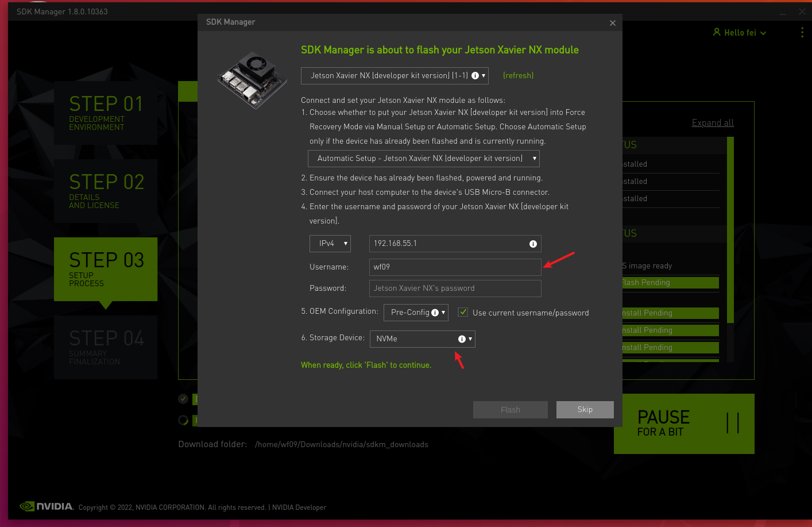The image size is (812, 527).
Task: Expand the Automatic Setup mode dropdown
Action: (x=424, y=159)
